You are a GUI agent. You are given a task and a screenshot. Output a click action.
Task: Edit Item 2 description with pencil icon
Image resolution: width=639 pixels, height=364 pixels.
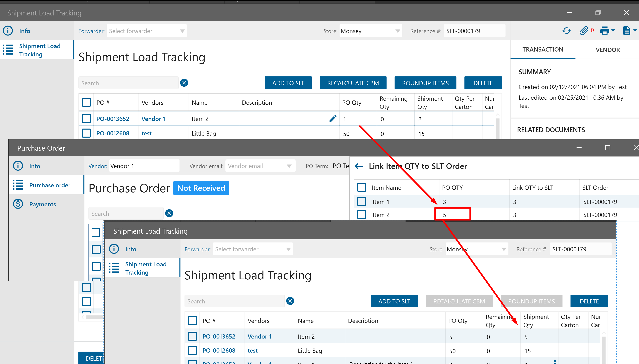click(x=333, y=119)
